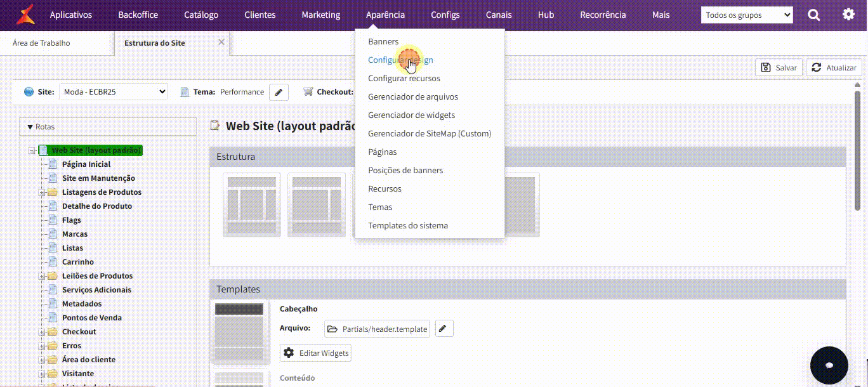This screenshot has height=387, width=868.
Task: Open the Marketing menu
Action: [321, 15]
